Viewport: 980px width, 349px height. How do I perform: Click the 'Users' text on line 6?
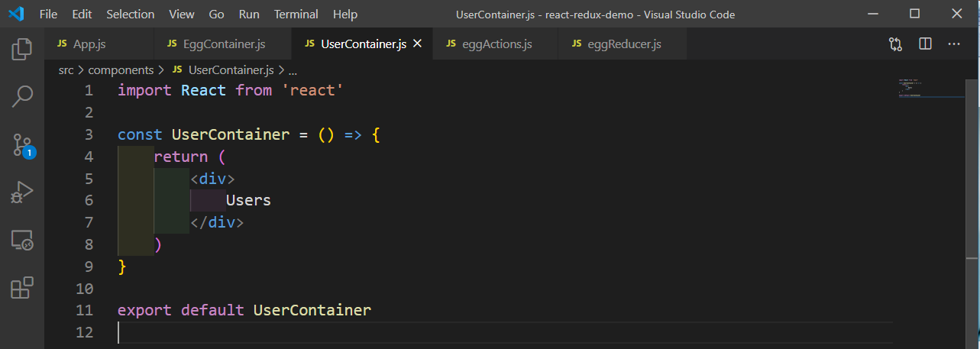pyautogui.click(x=248, y=200)
